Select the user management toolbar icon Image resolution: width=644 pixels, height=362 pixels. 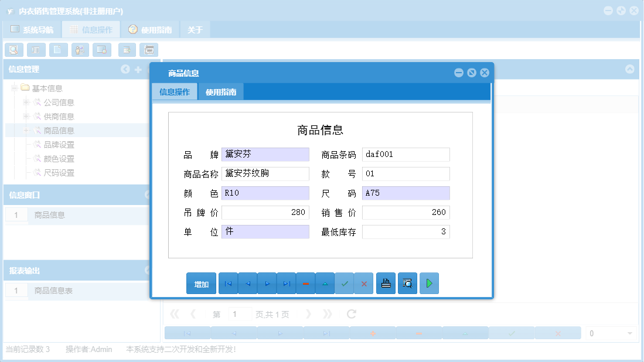[x=80, y=50]
